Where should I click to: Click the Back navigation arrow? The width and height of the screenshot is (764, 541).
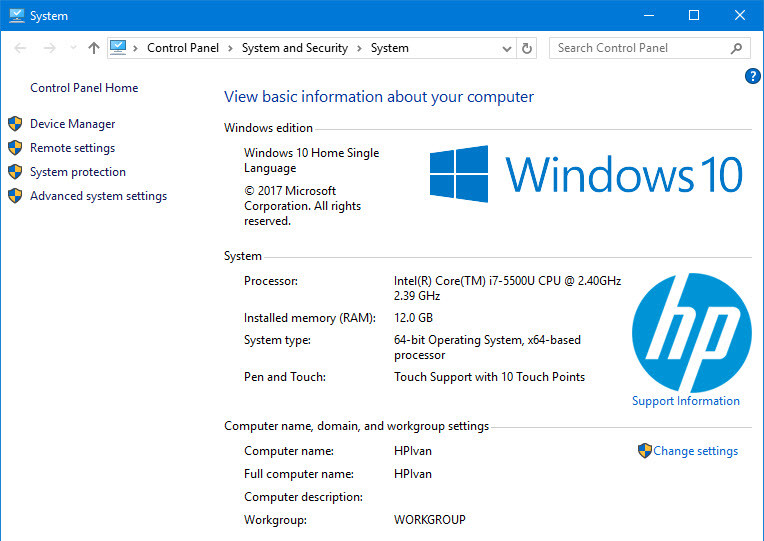(x=20, y=48)
